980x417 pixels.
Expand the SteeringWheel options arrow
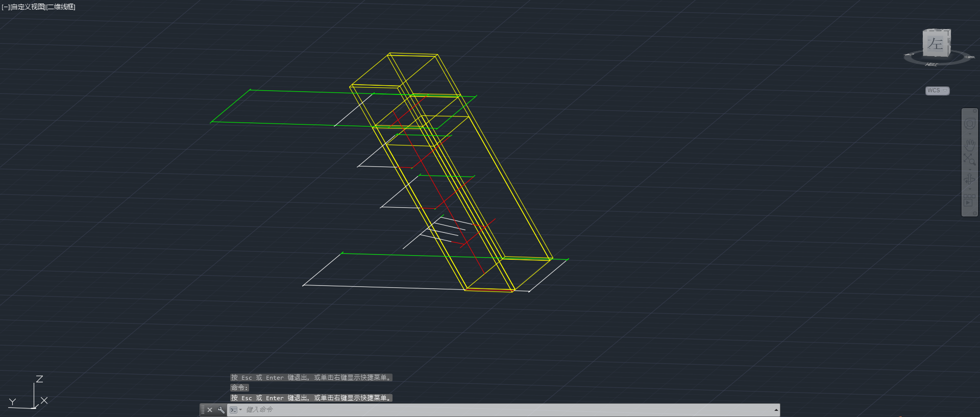pyautogui.click(x=970, y=134)
